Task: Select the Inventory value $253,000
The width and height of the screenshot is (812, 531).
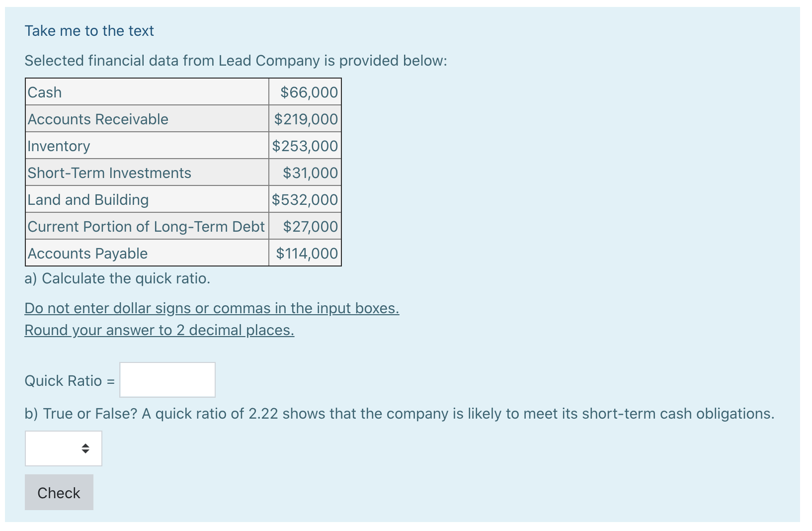Action: point(304,146)
